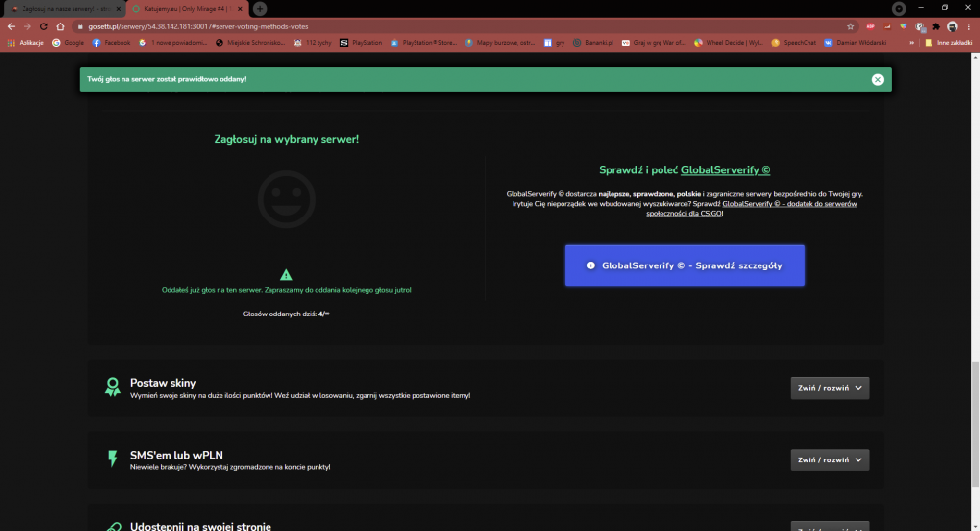Image resolution: width=980 pixels, height=531 pixels.
Task: Switch to the Katujemy.eu Only Mirage tab
Action: click(187, 9)
